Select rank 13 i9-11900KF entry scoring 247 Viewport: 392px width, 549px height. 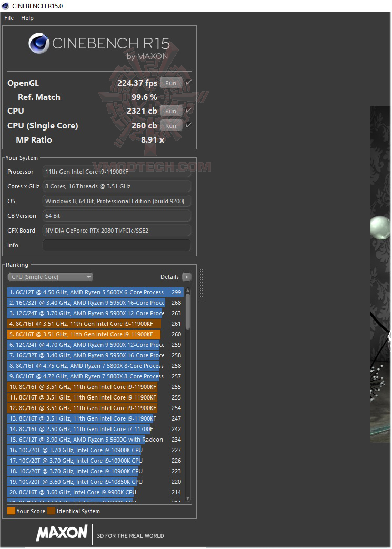click(x=95, y=418)
